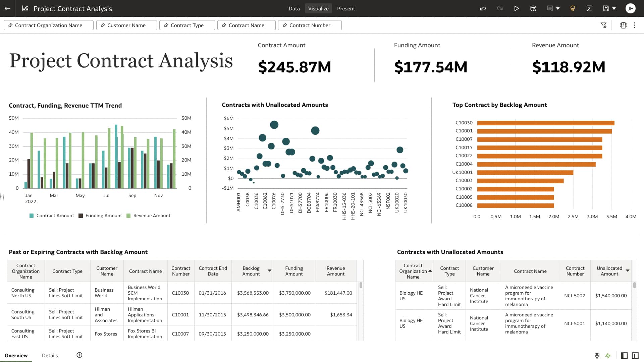Toggle the left panel visibility control

(x=624, y=355)
